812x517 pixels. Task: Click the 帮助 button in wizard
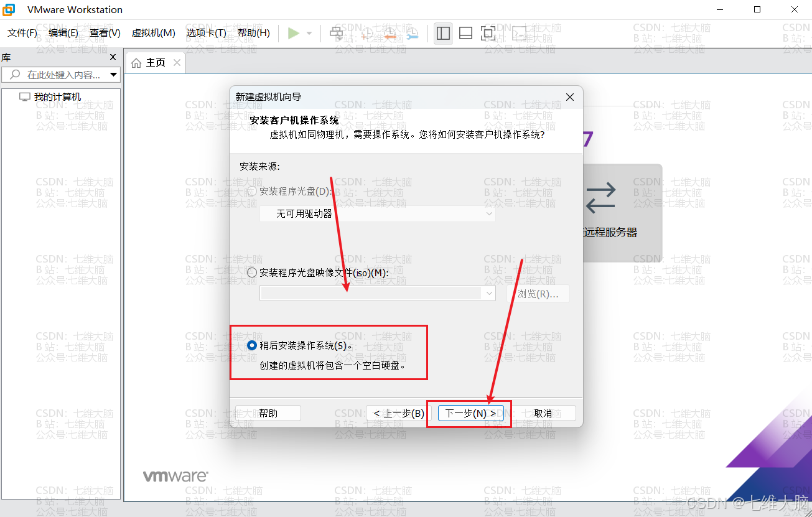pos(268,413)
